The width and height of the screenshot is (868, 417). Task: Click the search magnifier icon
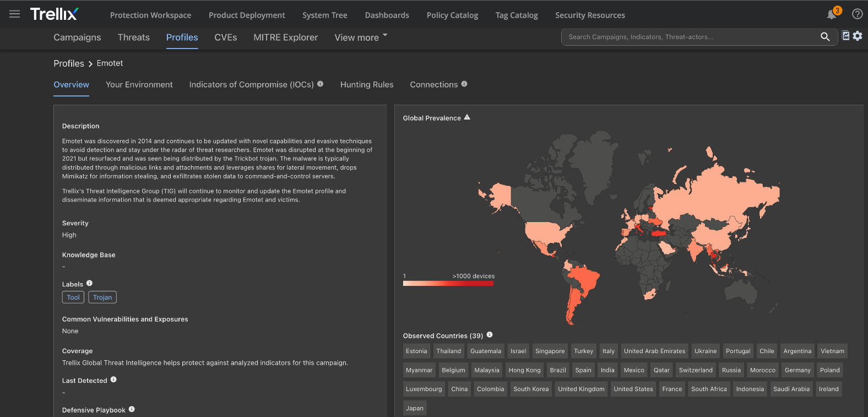(824, 37)
